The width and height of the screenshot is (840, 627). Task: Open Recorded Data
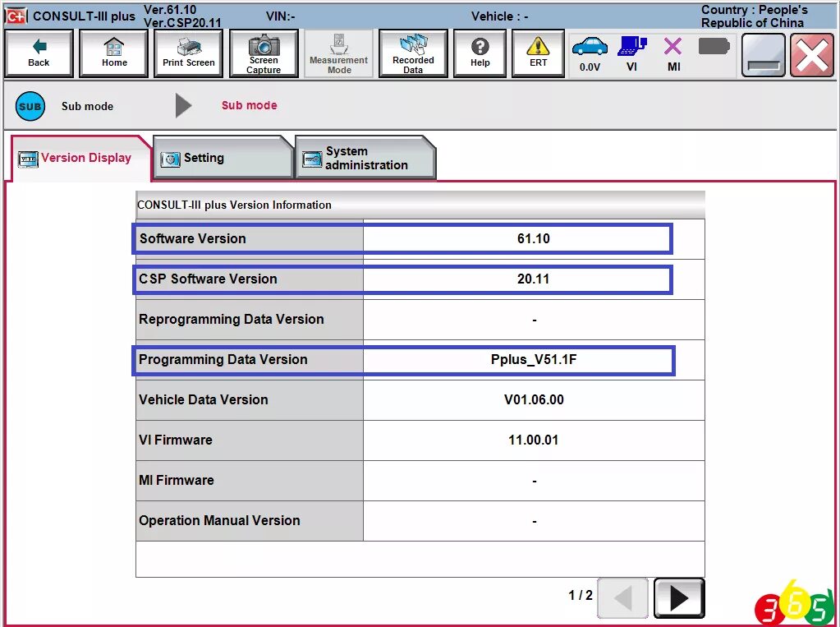click(413, 53)
